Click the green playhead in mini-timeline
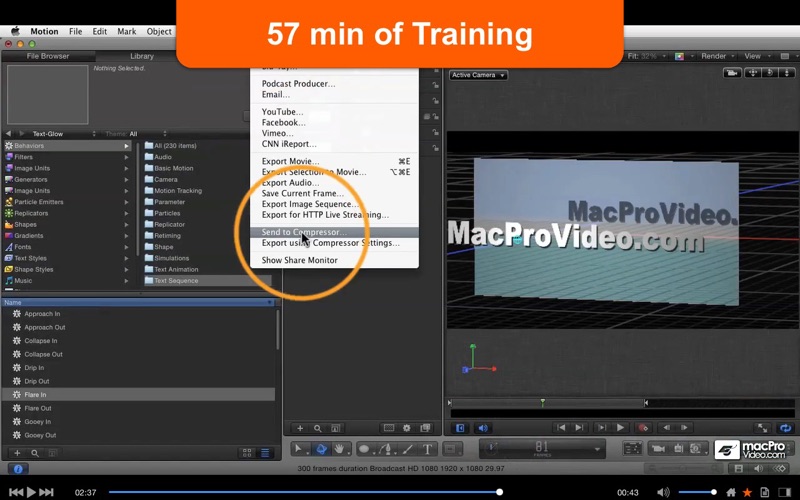The image size is (800, 500). click(542, 403)
